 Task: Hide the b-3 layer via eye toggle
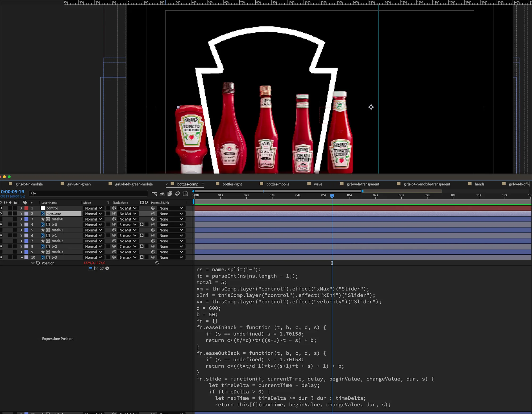coord(1,257)
